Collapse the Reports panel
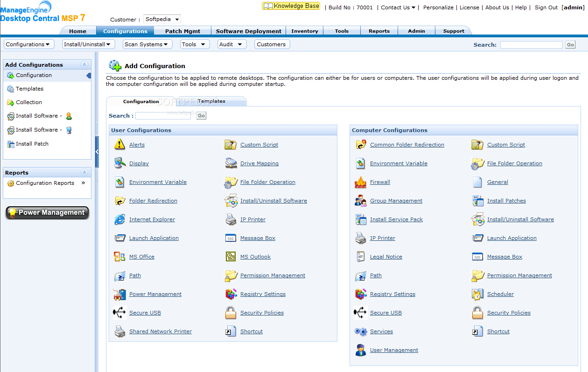This screenshot has width=588, height=372. pos(84,172)
